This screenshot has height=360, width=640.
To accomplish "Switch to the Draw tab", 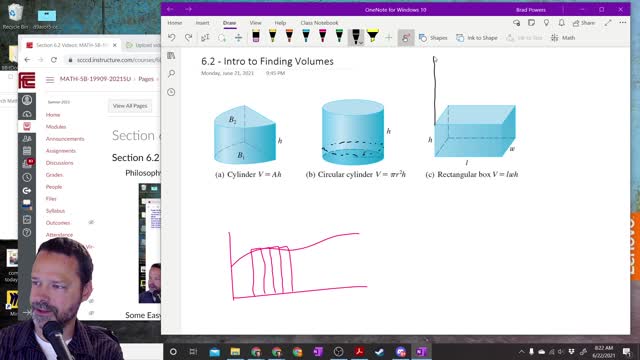I will click(229, 23).
